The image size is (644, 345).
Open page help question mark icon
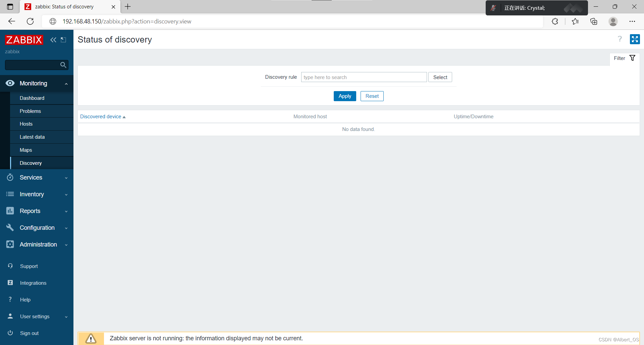coord(620,39)
